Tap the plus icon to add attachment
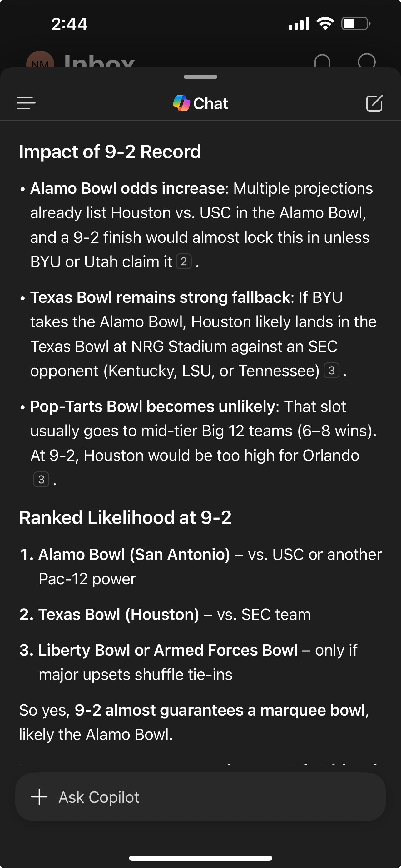The image size is (401, 868). pyautogui.click(x=39, y=797)
